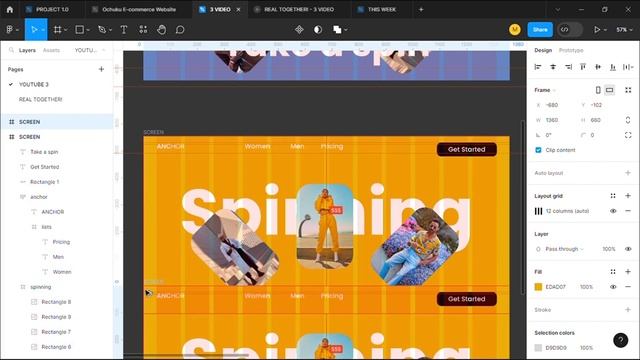Click the search icon in Layers panel
640x360 pixels.
coord(11,50)
